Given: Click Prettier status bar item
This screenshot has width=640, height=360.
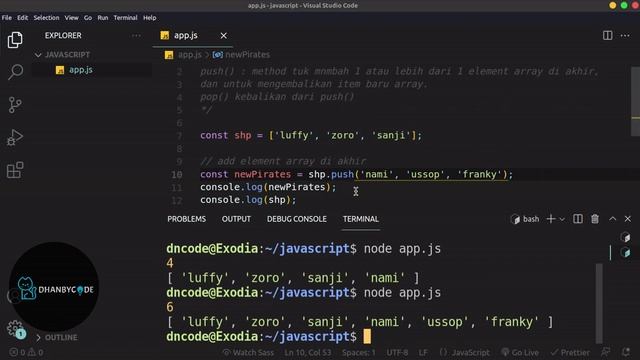Looking at the screenshot, I should coord(570,352).
